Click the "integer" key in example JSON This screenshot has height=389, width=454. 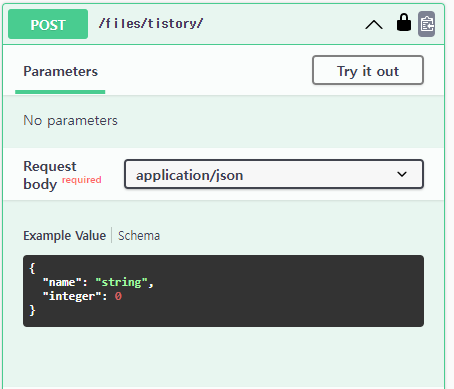coord(72,296)
